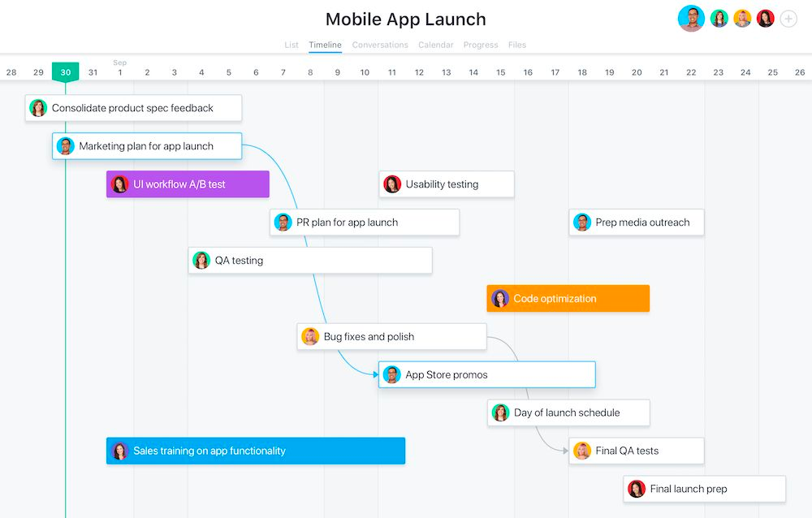This screenshot has width=812, height=518.
Task: Open the App Store promos task
Action: tap(487, 374)
